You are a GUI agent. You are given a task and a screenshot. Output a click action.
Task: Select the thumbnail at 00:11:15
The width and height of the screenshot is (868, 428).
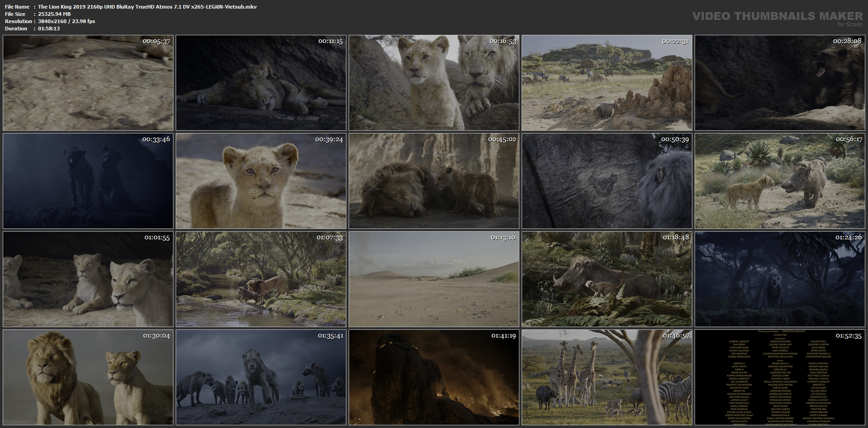pyautogui.click(x=261, y=83)
